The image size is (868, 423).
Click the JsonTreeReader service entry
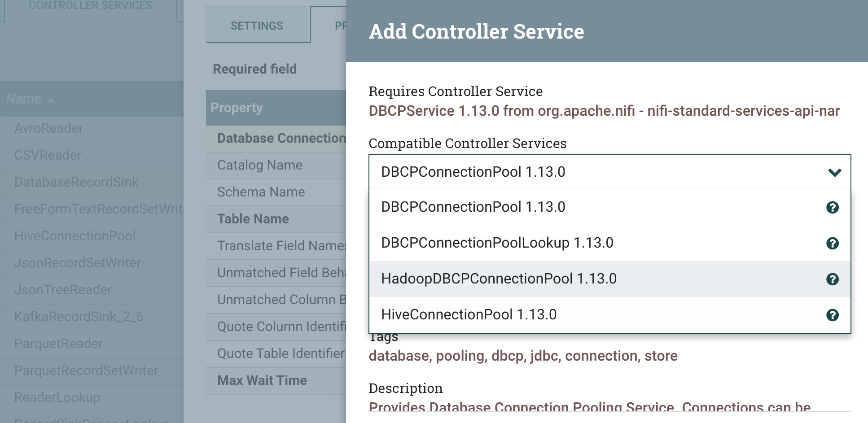(63, 290)
